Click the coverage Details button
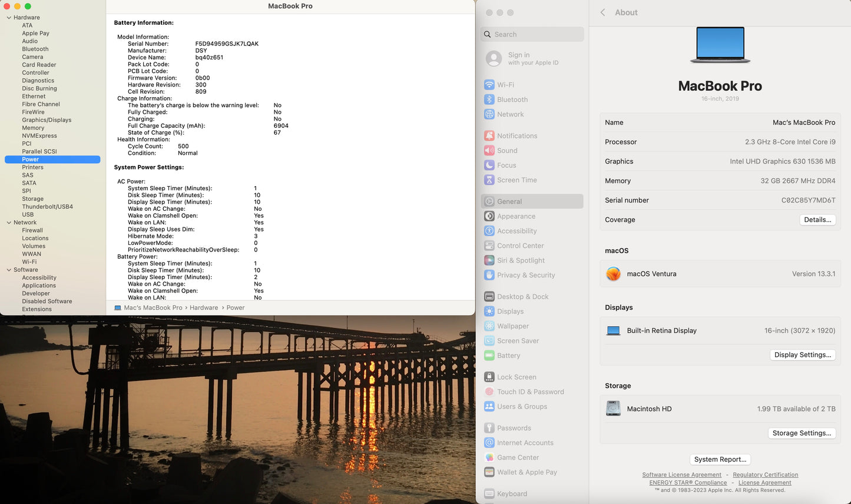This screenshot has width=851, height=504. (x=817, y=220)
